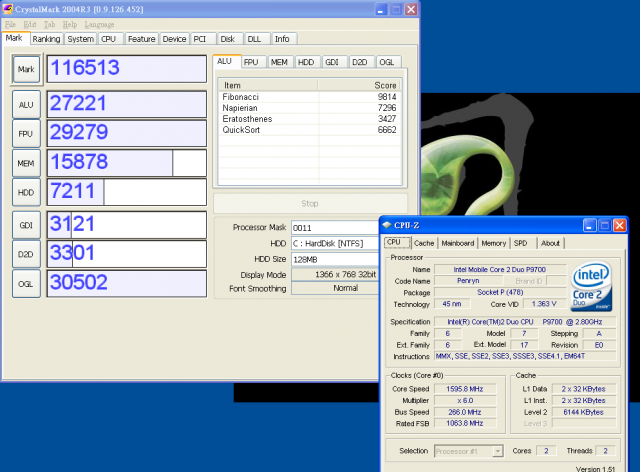Open the Processor #1 selection dropdown
640x472 pixels.
coord(469,451)
